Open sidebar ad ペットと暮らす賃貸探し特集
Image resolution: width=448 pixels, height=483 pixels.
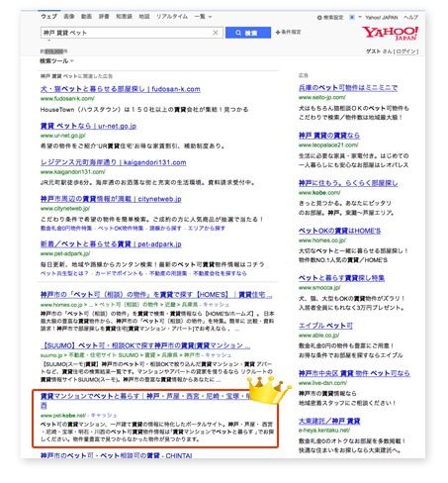coord(341,278)
